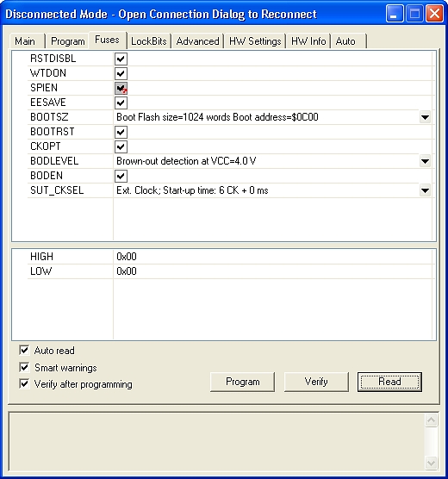The width and height of the screenshot is (448, 479).
Task: Select the Fuses tab
Action: (x=108, y=40)
